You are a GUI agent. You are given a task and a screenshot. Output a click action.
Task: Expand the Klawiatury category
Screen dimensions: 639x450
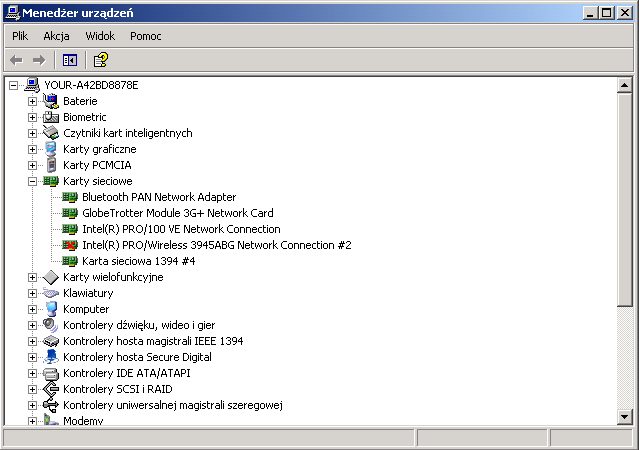point(32,293)
